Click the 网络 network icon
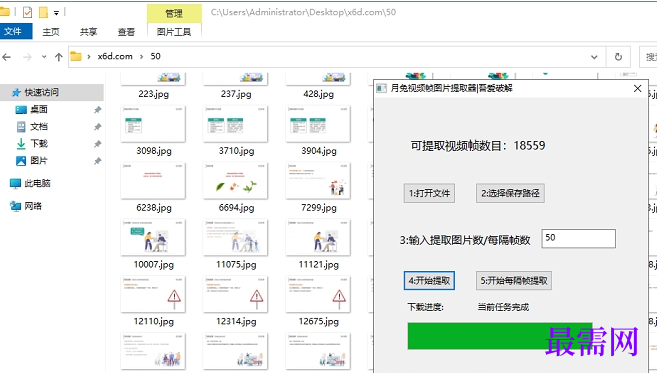 click(16, 206)
